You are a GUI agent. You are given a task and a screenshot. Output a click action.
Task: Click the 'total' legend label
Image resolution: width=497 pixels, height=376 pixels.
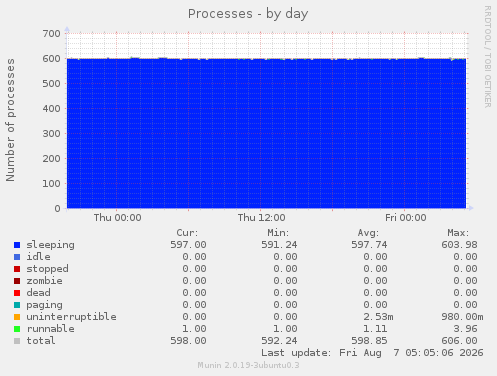tap(41, 341)
